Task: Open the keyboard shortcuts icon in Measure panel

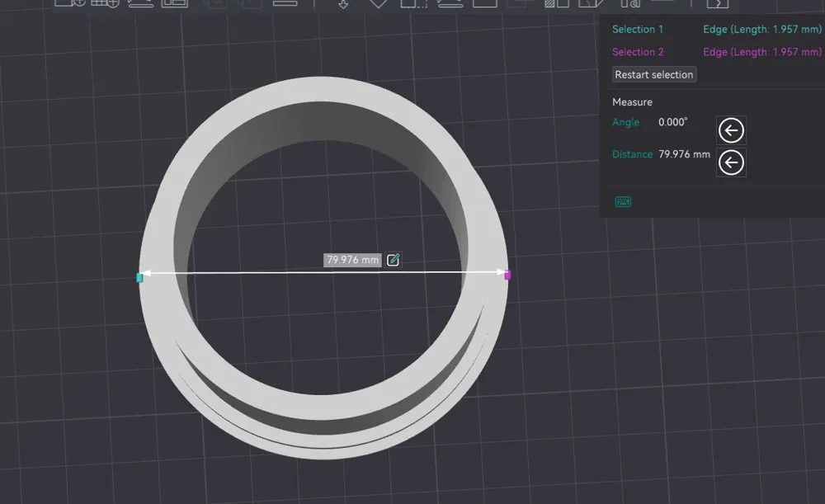Action: tap(623, 201)
